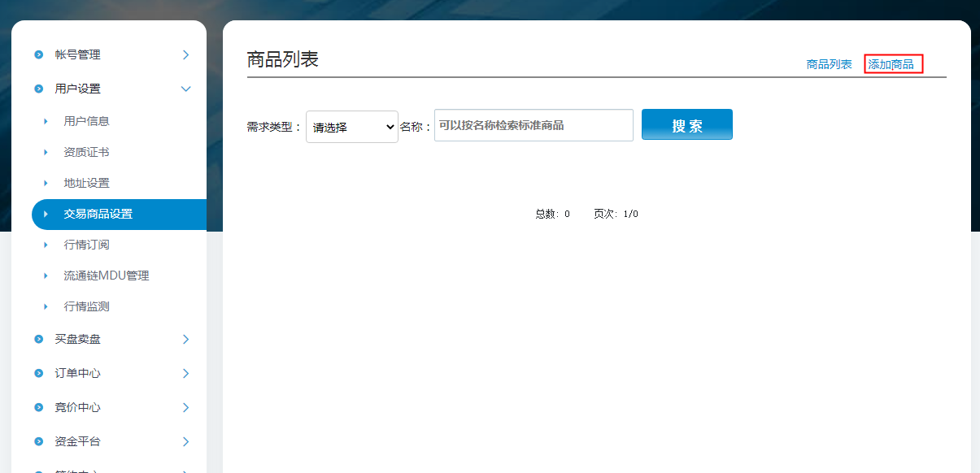Expand the 订单中心 chevron arrow
980x473 pixels.
(x=185, y=374)
